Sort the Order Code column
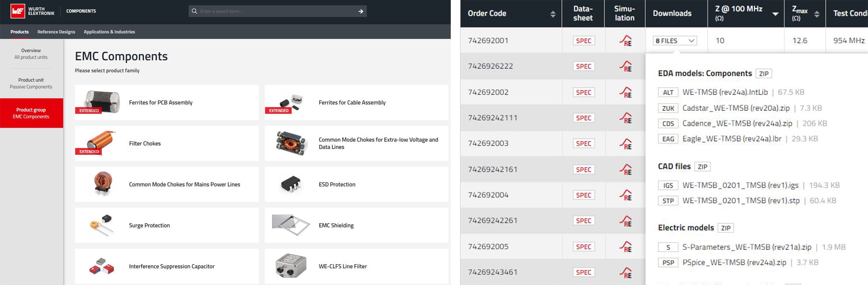This screenshot has height=285, width=868. tap(553, 14)
